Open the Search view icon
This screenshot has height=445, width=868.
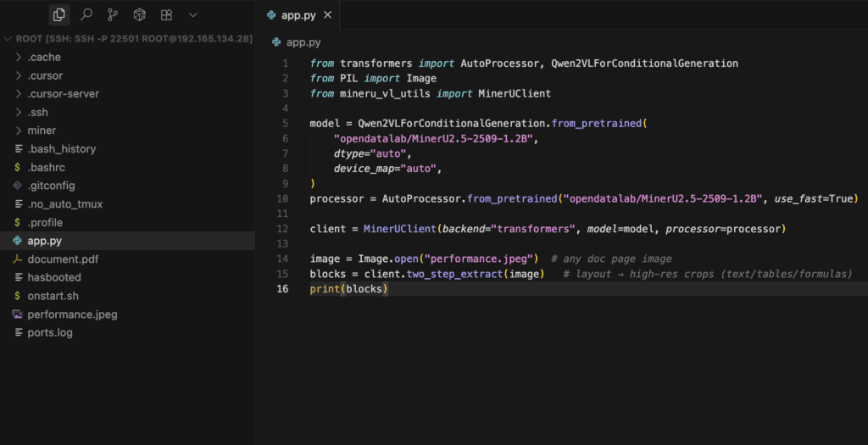[x=86, y=14]
